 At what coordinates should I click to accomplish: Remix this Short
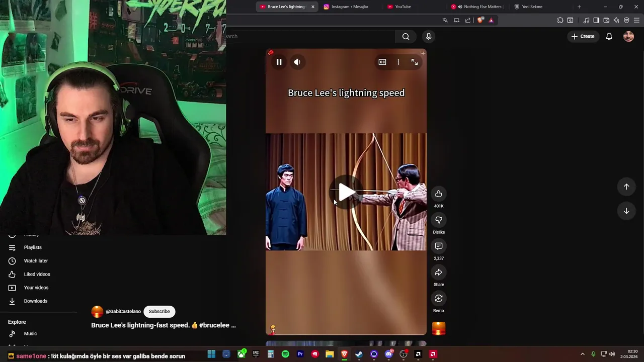(439, 298)
